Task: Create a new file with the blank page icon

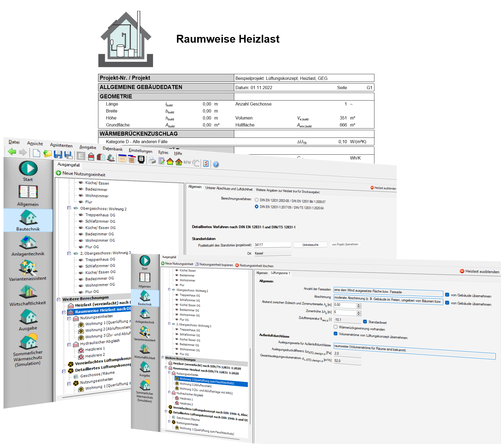Action: [x=36, y=153]
